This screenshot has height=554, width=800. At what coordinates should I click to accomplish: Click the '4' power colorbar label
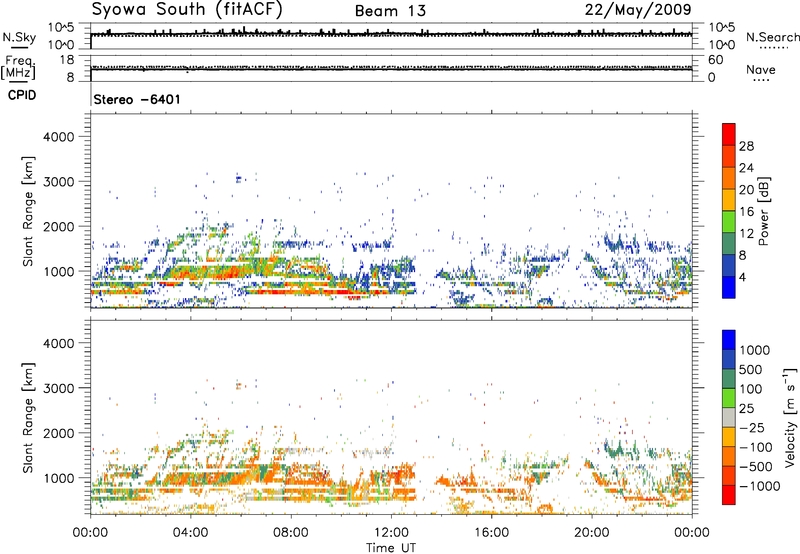point(742,277)
